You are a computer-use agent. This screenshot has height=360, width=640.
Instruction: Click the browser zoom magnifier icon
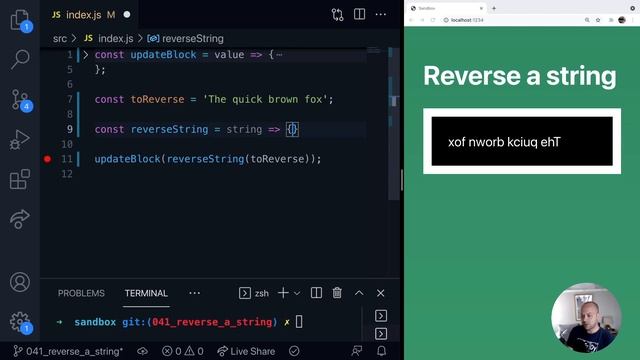pos(587,20)
